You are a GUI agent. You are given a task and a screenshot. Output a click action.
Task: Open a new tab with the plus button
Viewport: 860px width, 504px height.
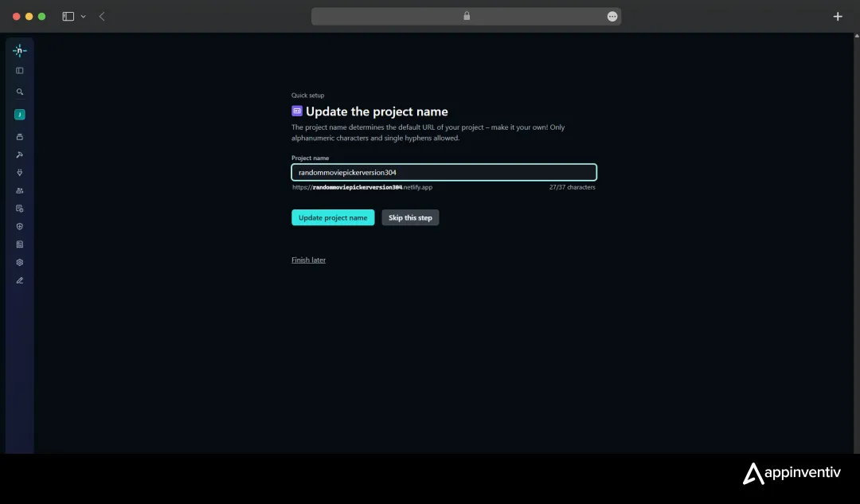click(838, 16)
